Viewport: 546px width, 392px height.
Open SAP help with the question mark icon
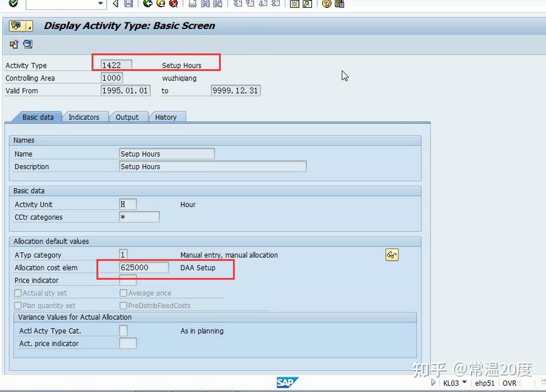(x=326, y=4)
